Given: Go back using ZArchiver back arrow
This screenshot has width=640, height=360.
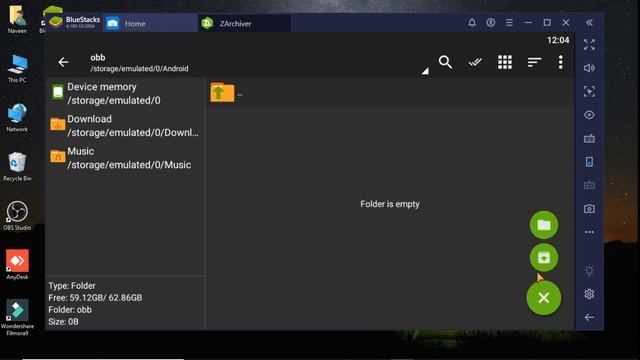Looking at the screenshot, I should (63, 62).
